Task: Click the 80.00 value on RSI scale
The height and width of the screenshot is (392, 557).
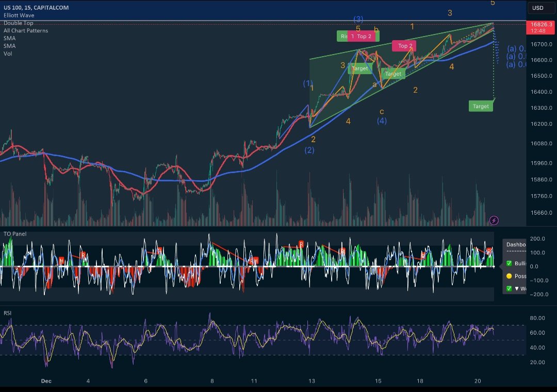Action: (537, 318)
